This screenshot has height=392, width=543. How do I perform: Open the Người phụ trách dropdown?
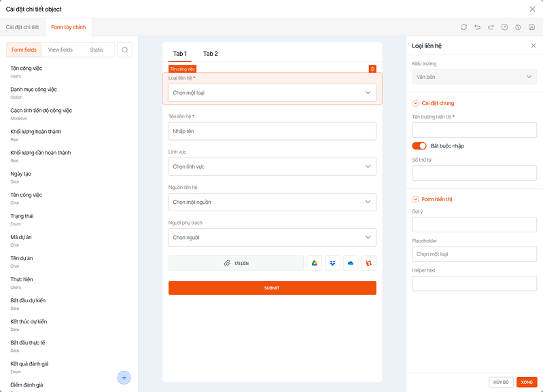tap(272, 237)
